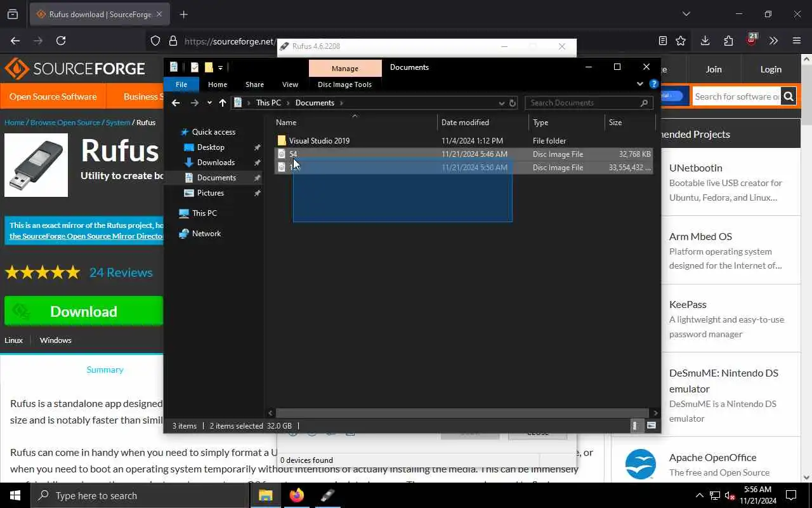Switch Explorer to the details view icon
The width and height of the screenshot is (812, 508).
tap(635, 426)
